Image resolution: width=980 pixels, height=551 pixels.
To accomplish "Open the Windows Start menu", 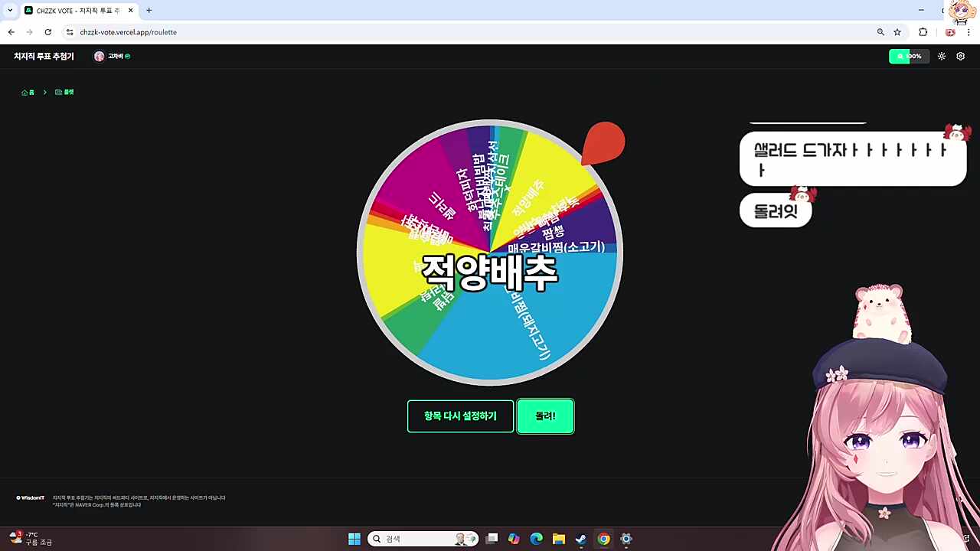I will click(354, 539).
